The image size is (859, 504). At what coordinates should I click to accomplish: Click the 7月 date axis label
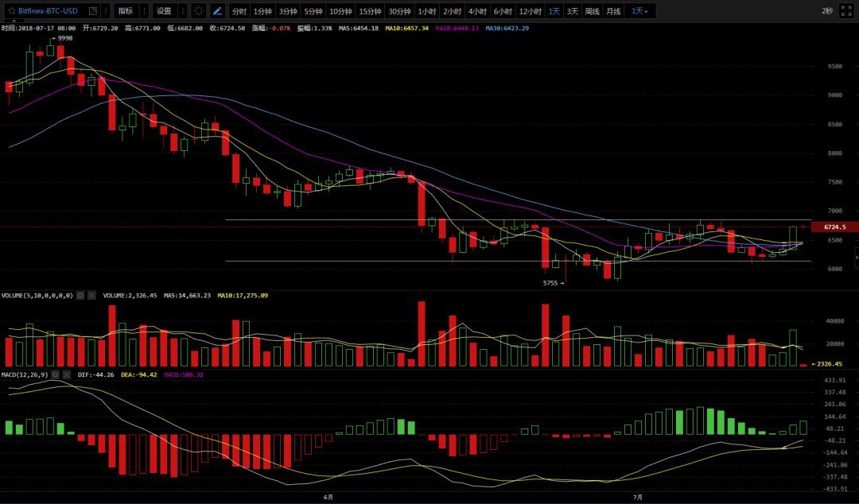pos(638,497)
